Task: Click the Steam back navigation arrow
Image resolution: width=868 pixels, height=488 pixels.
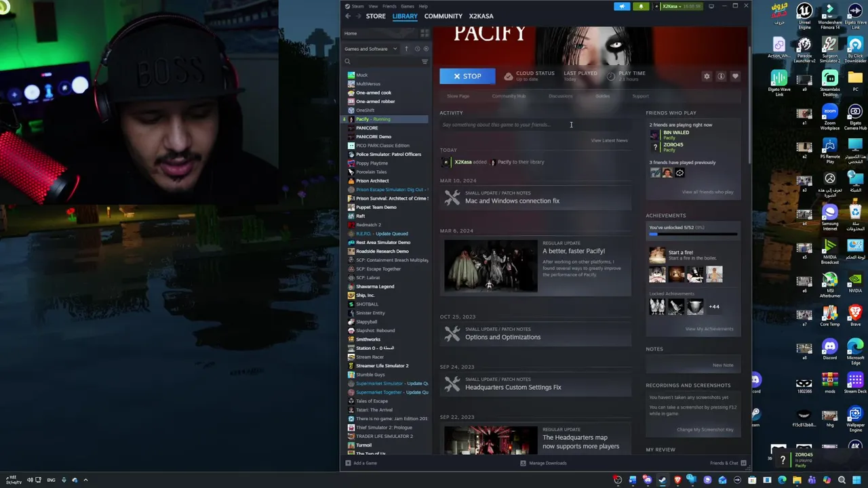Action: click(x=348, y=16)
